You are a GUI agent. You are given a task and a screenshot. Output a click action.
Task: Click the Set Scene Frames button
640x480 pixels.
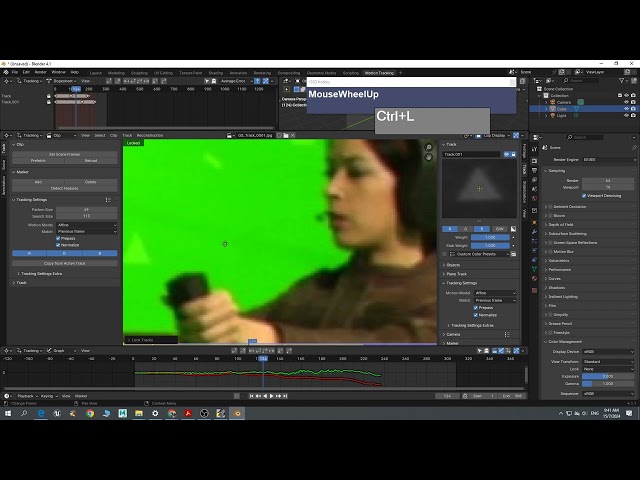(64, 154)
